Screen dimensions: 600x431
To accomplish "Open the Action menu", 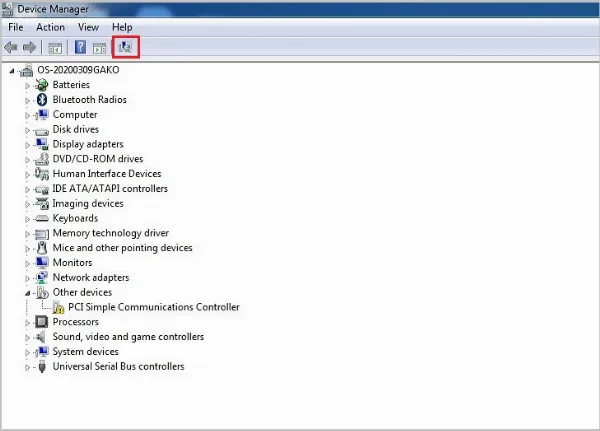I will [x=50, y=27].
